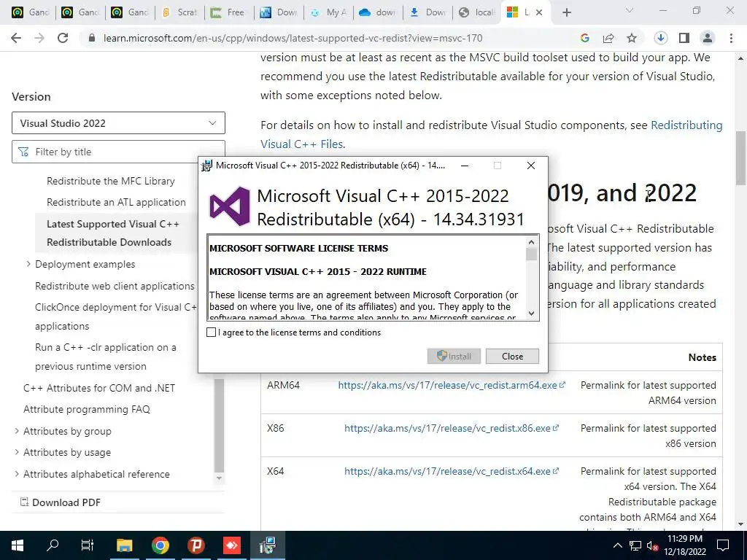The height and width of the screenshot is (560, 747).
Task: Open the Chrome three-dot menu
Action: pyautogui.click(x=731, y=38)
